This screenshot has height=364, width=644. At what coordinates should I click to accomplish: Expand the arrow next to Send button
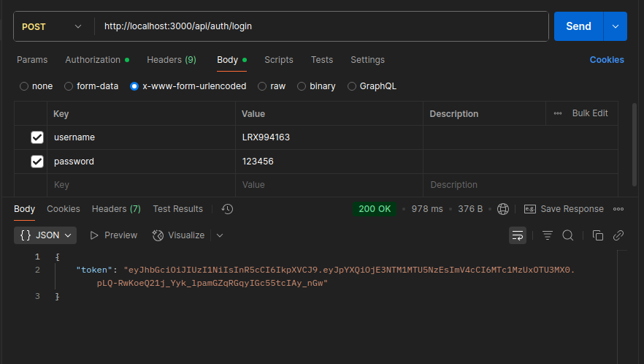point(615,26)
